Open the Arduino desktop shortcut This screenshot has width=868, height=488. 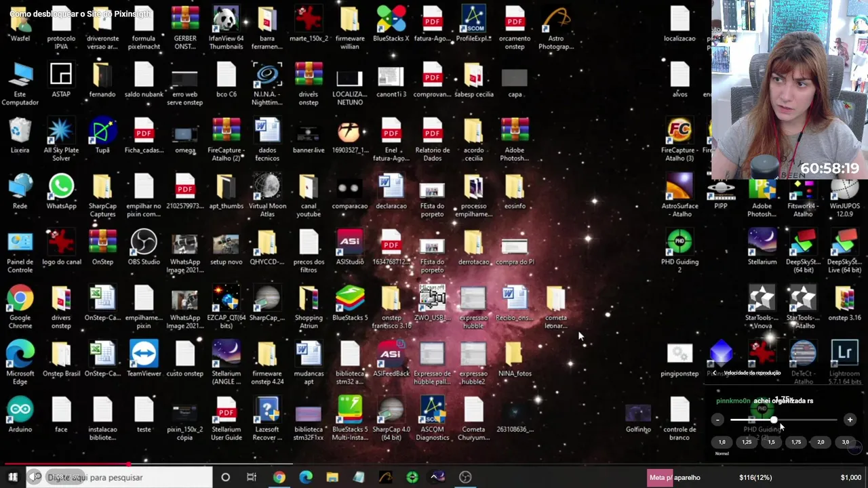point(20,415)
